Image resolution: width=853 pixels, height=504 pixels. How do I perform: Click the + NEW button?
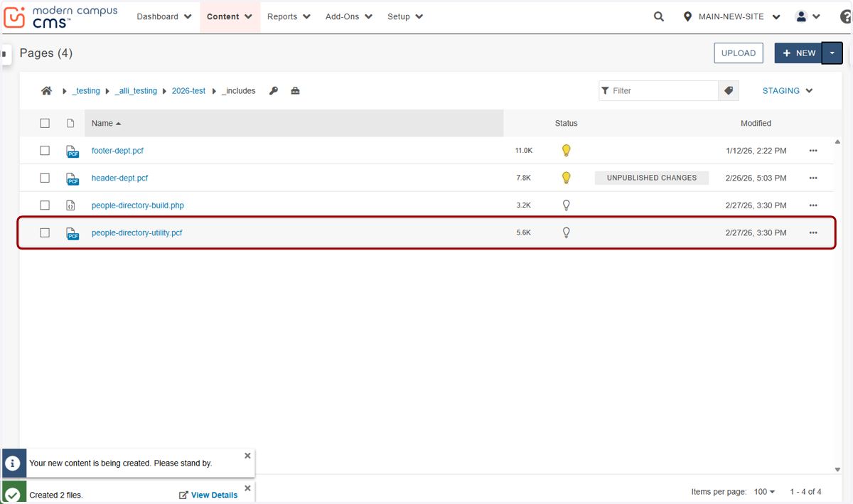pyautogui.click(x=798, y=53)
